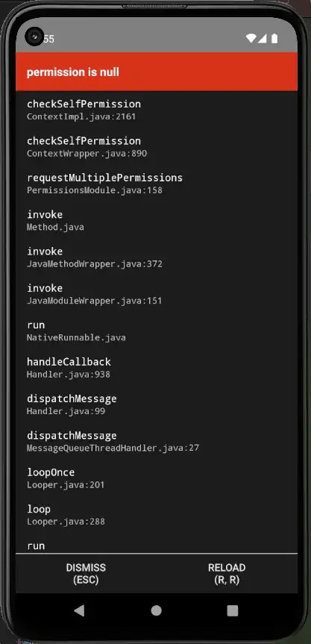311x644 pixels.
Task: Tap the Wi-Fi status icon
Action: point(251,39)
